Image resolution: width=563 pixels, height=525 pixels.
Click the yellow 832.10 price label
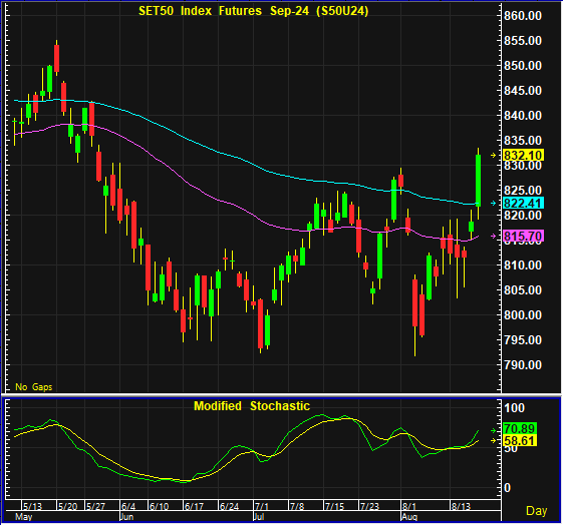[523, 155]
